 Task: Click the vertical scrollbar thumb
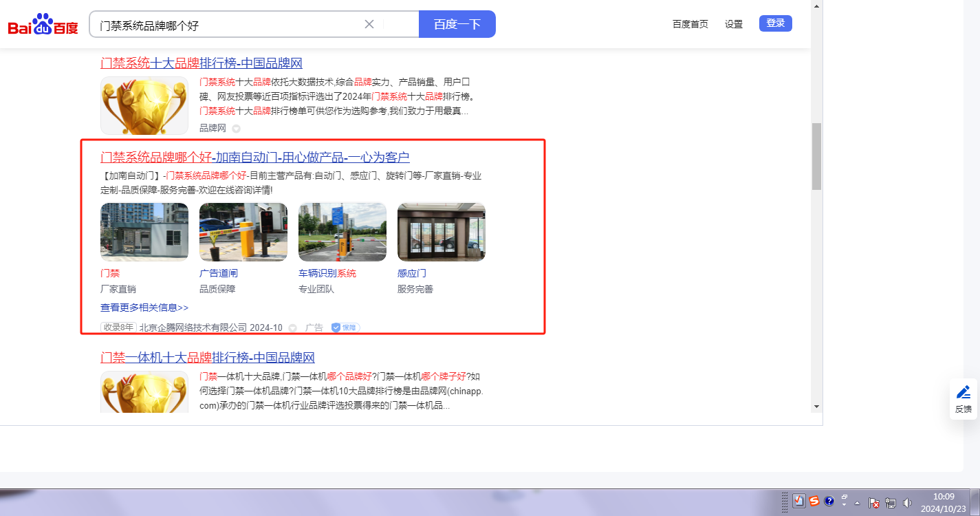817,156
